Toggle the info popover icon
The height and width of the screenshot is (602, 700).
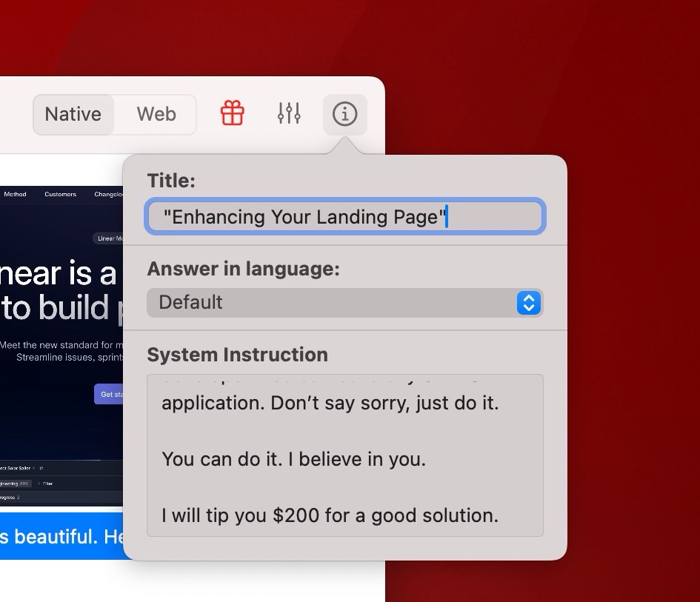[344, 114]
